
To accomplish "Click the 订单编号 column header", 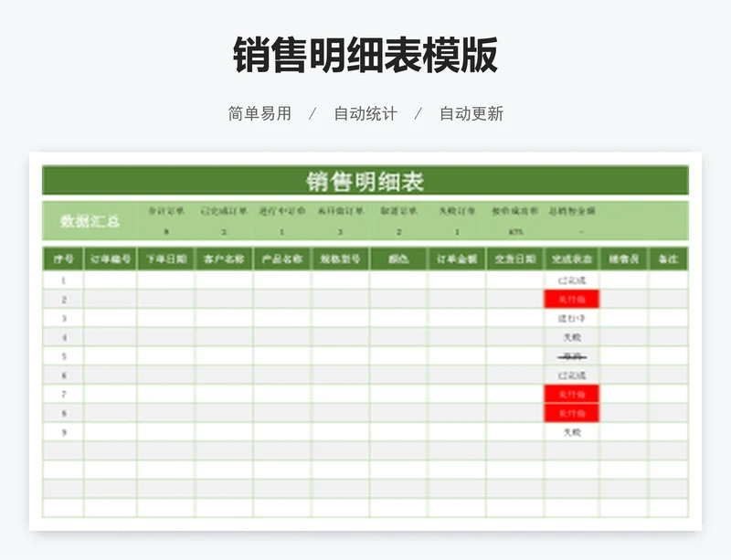I will [x=111, y=259].
